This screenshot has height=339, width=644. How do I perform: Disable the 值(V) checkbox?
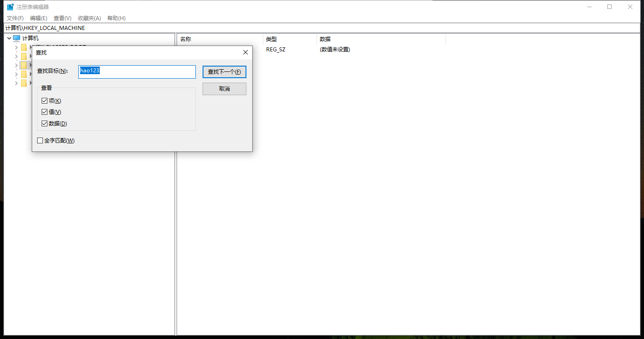coord(44,112)
